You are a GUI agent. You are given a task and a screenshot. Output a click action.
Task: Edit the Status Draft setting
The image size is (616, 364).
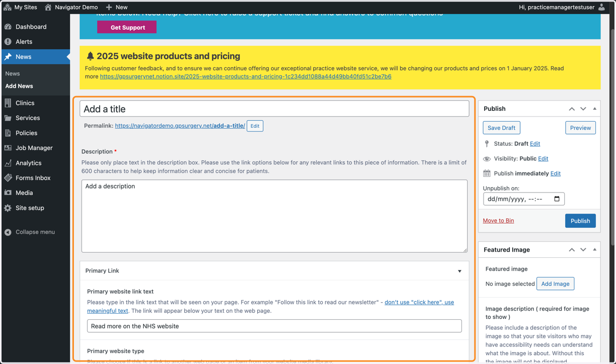pyautogui.click(x=535, y=144)
